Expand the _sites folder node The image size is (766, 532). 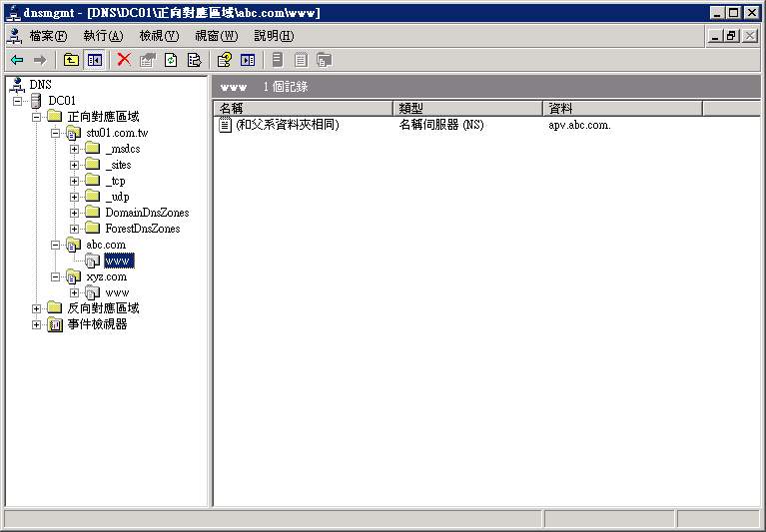pos(74,165)
